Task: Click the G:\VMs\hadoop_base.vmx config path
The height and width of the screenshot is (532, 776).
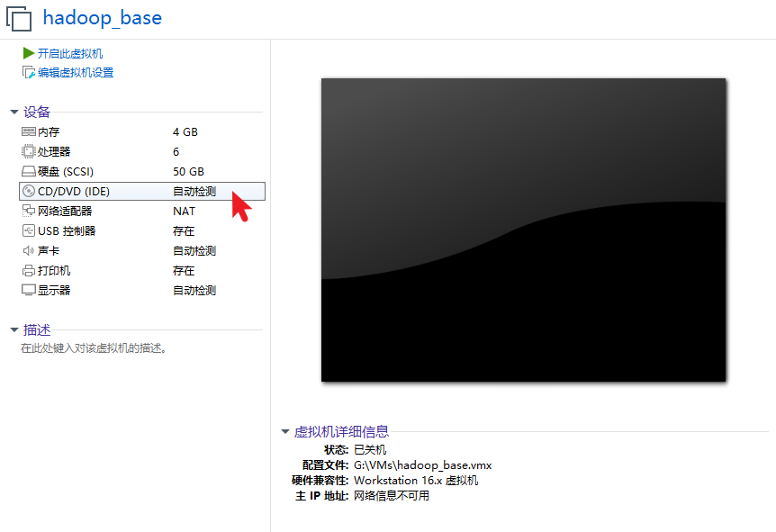Action: [x=422, y=465]
